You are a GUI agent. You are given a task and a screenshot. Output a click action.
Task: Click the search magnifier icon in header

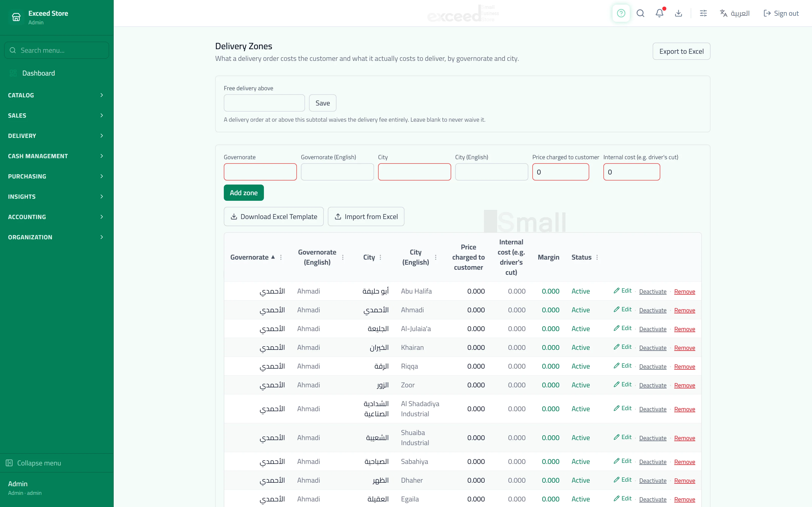click(x=640, y=13)
